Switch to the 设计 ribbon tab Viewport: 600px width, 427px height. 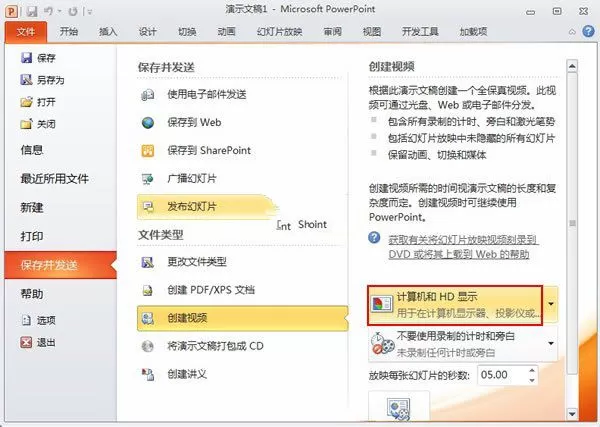pyautogui.click(x=147, y=32)
